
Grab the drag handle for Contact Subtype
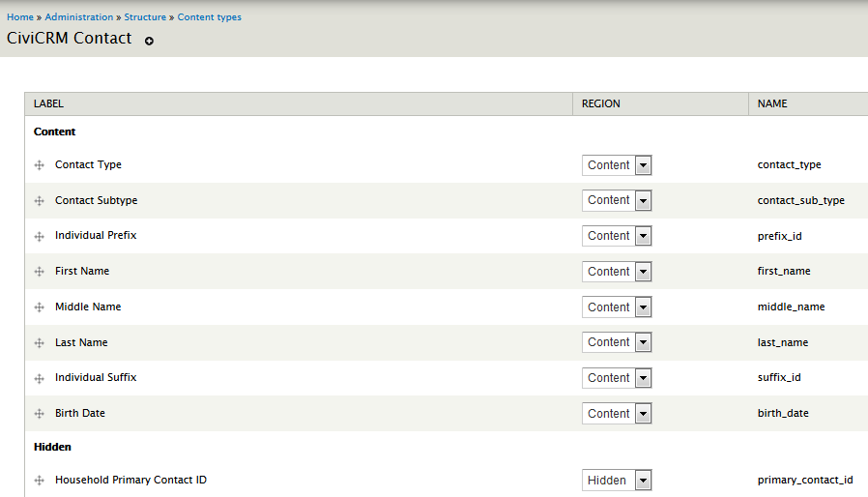click(x=40, y=200)
